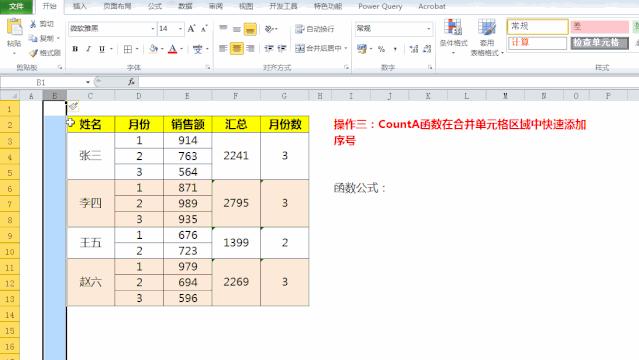Viewport: 639px width, 360px height.
Task: Expand the Name Box dropdown
Action: coord(88,82)
